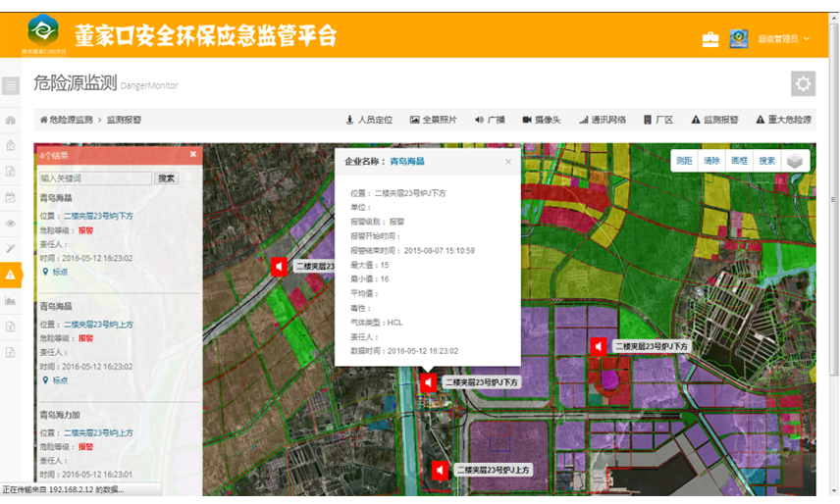Screen dimensions: 840x504
Task: Open the briefcase icon in header
Action: (710, 39)
